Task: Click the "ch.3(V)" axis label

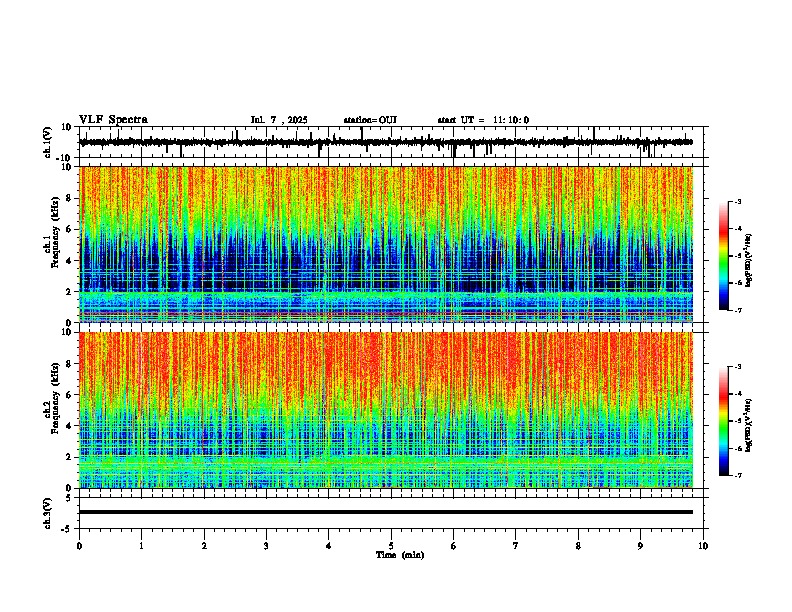Action: coord(48,513)
